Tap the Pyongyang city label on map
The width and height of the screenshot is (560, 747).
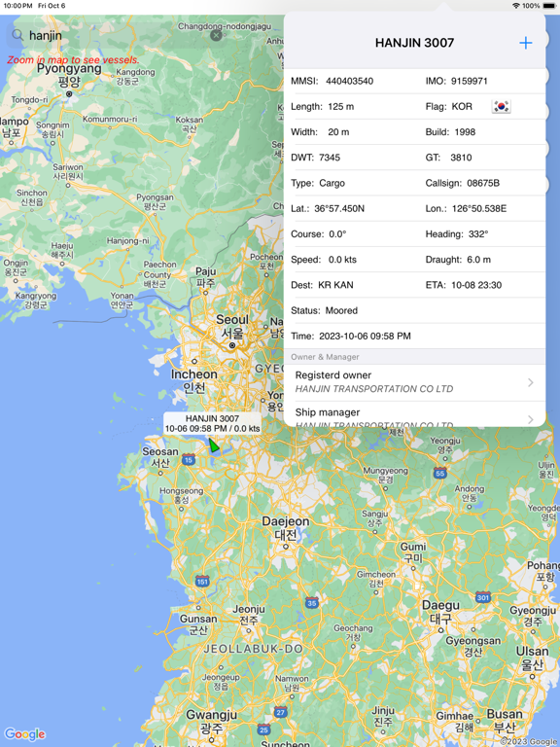point(69,74)
